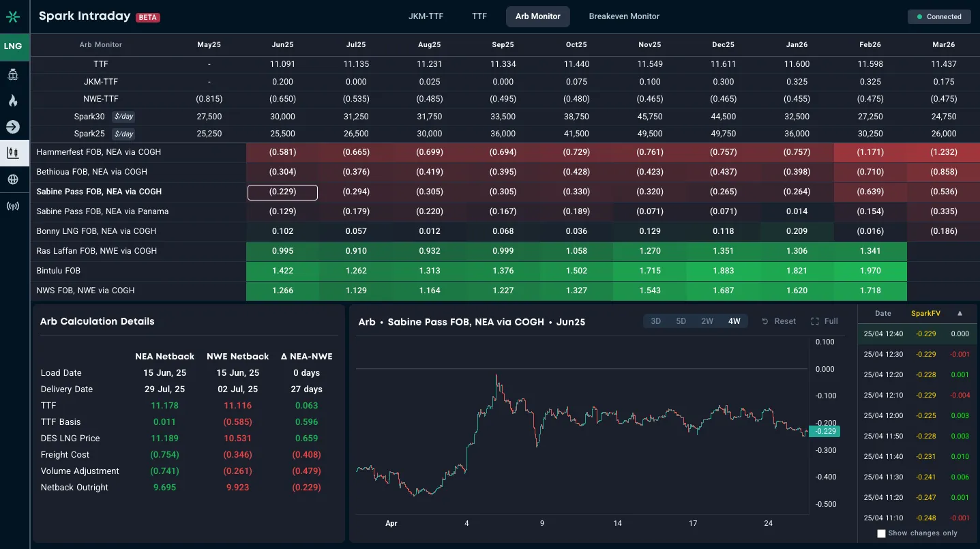The width and height of the screenshot is (980, 549).
Task: Click the Netback Outright NWE value 9.923
Action: [x=237, y=488]
